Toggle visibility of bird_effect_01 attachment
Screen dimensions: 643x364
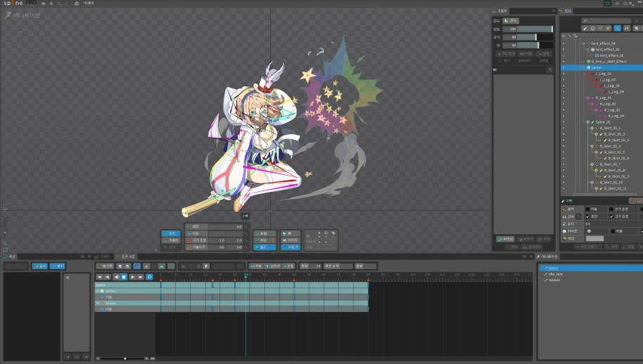point(563,55)
